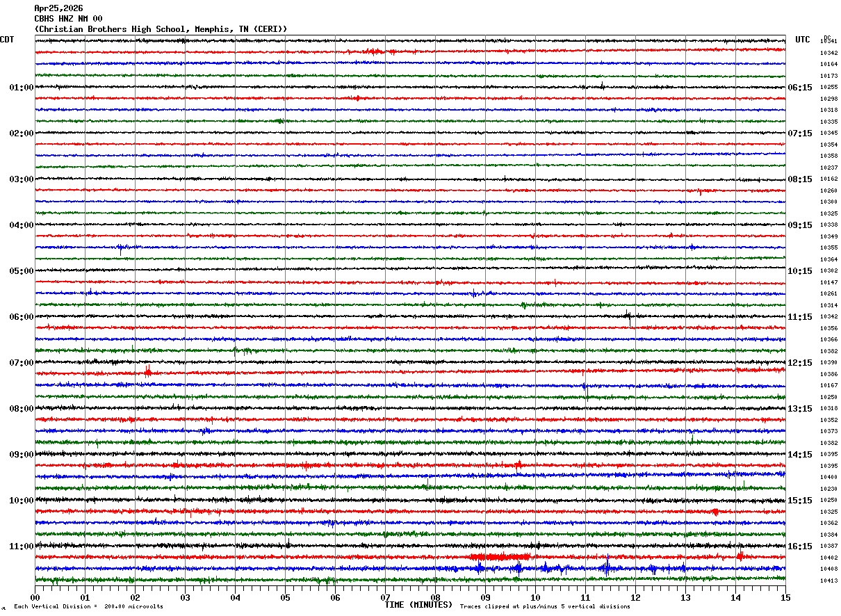The height and width of the screenshot is (616, 841).
Task: Click the 10:15 UTC time label
Action: pyautogui.click(x=800, y=271)
